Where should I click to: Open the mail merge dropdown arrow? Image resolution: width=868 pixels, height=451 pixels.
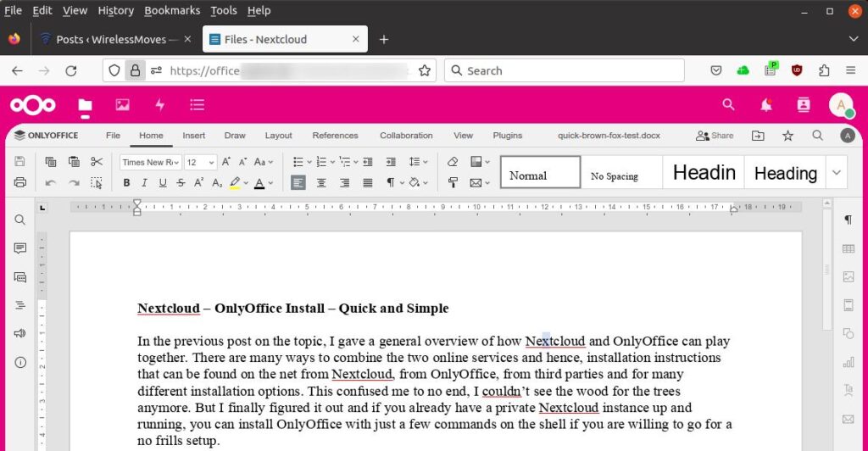[x=487, y=182]
